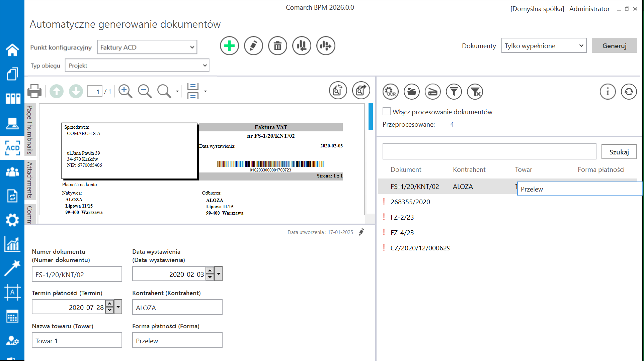Click the Generuj button
This screenshot has height=361, width=644.
(x=614, y=46)
